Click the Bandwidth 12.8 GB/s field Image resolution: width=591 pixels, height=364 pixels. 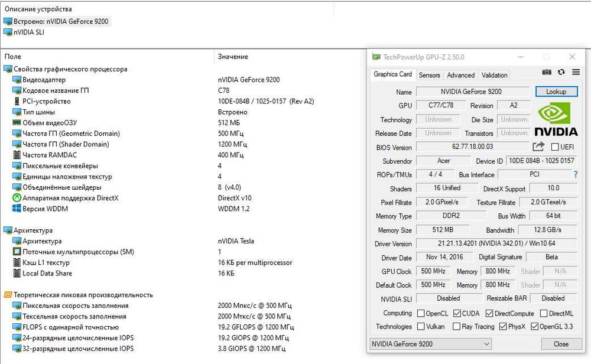click(x=547, y=230)
